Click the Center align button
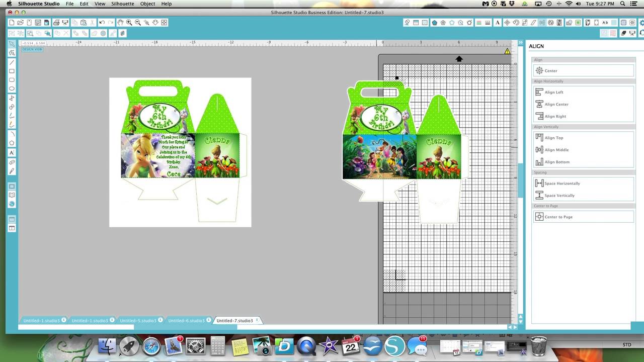The image size is (644, 362). [x=584, y=71]
